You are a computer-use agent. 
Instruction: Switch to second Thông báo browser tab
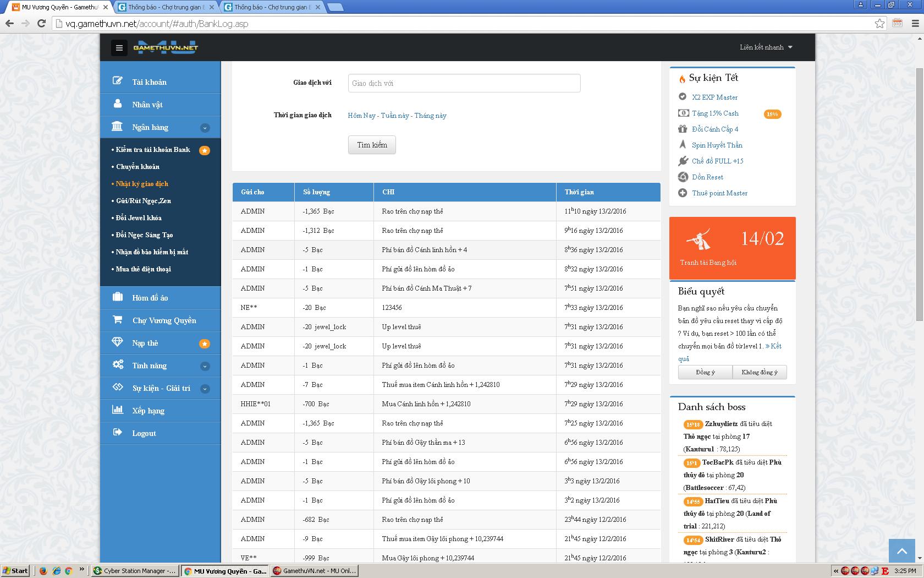[x=272, y=7]
